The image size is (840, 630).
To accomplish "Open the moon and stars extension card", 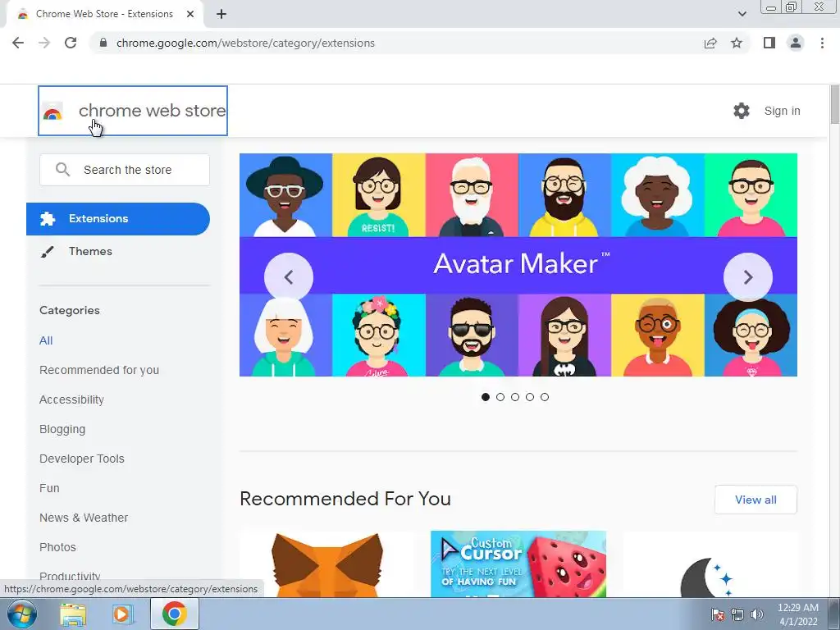I will point(710,564).
